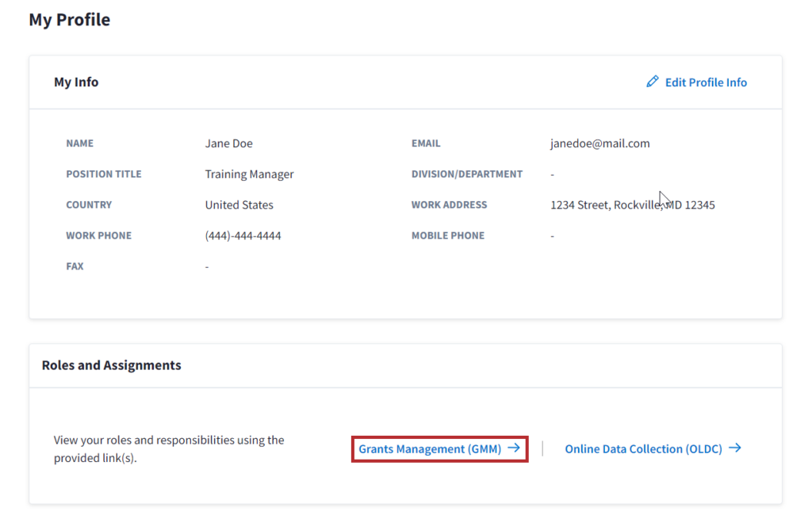The height and width of the screenshot is (519, 812).
Task: Click the My Profile page title
Action: tap(69, 19)
